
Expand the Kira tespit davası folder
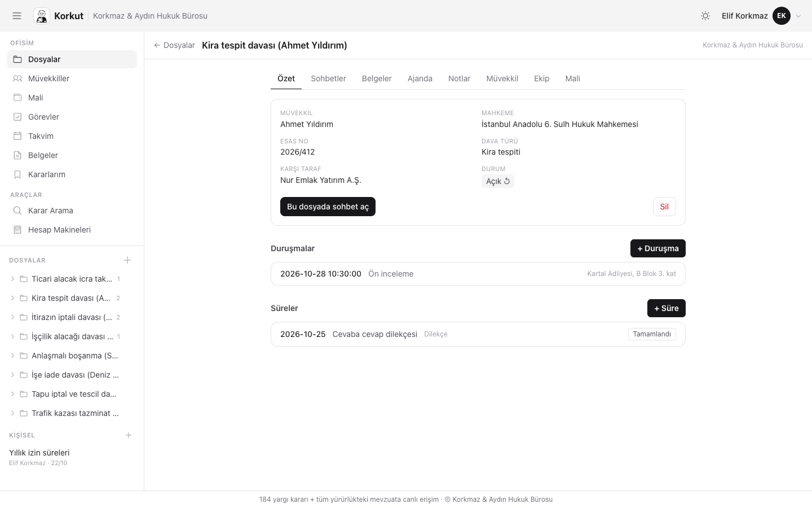(x=12, y=298)
